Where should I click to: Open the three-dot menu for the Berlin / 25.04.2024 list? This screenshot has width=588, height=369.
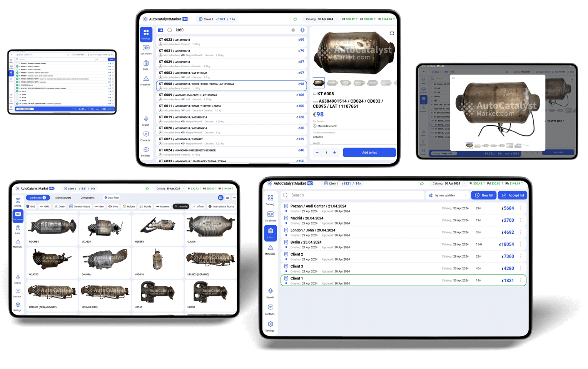[521, 244]
